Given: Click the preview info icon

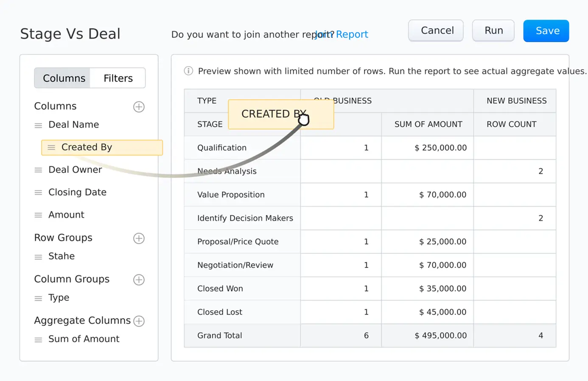Looking at the screenshot, I should (188, 71).
